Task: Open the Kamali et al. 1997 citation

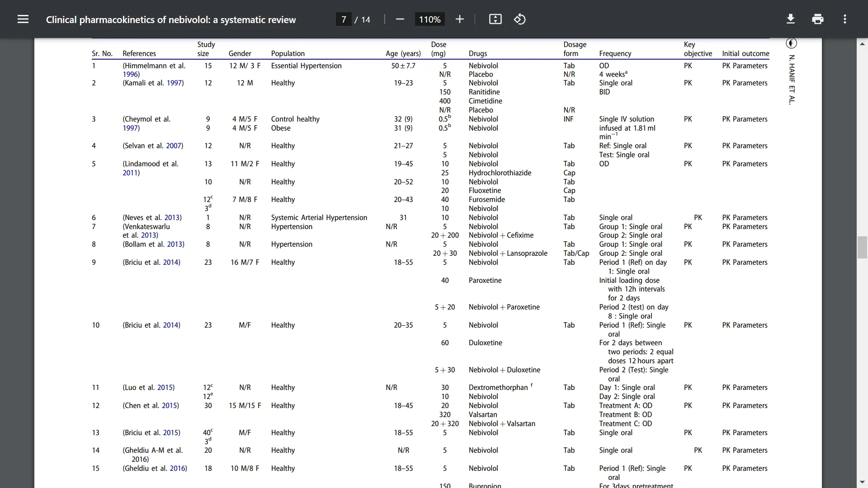Action: (175, 83)
